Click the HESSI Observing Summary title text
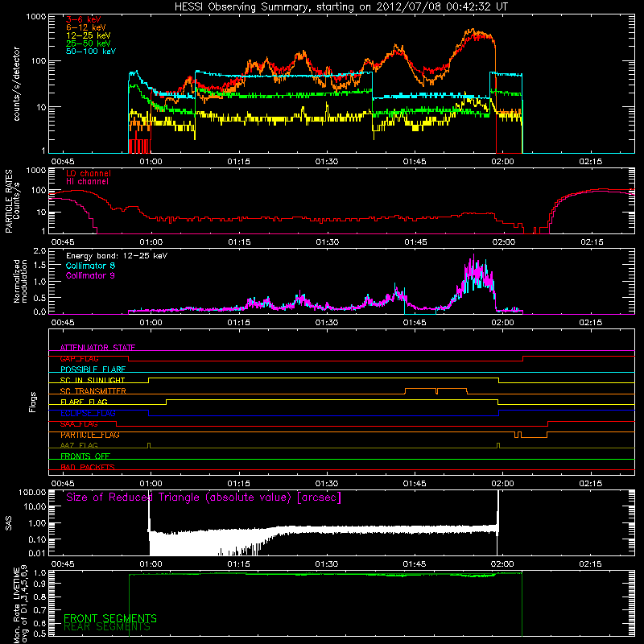 click(341, 7)
